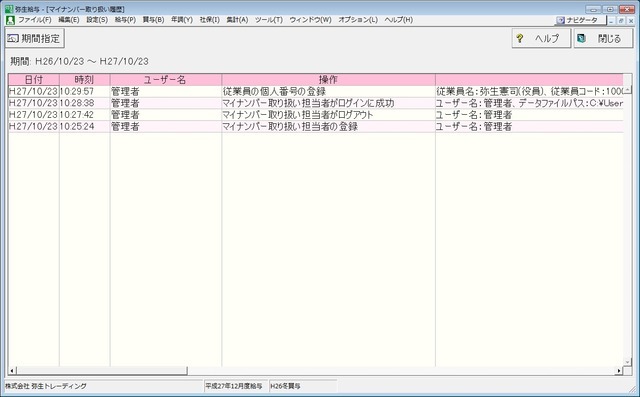Select the 10:28:38 time cell

tap(84, 103)
